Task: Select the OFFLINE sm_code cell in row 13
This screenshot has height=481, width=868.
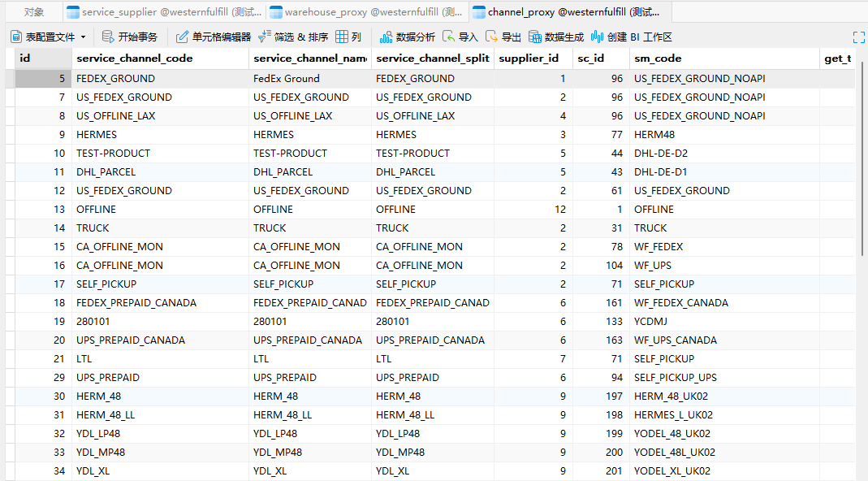Action: pyautogui.click(x=724, y=210)
